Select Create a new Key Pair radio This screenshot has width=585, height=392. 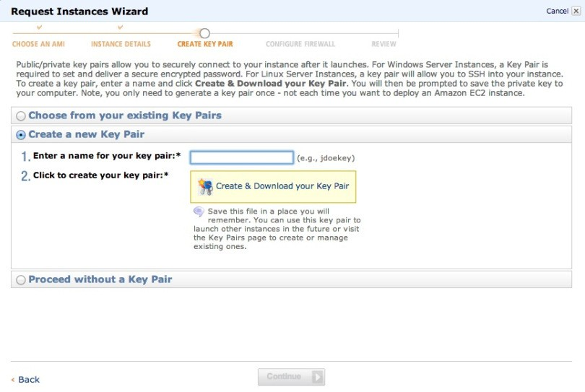pyautogui.click(x=21, y=135)
